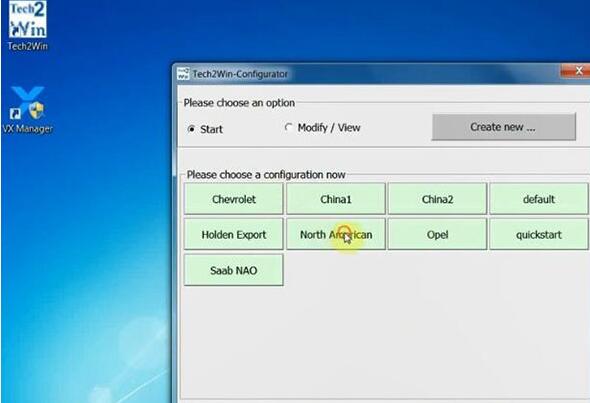Choose the Opel configuration

[437, 234]
